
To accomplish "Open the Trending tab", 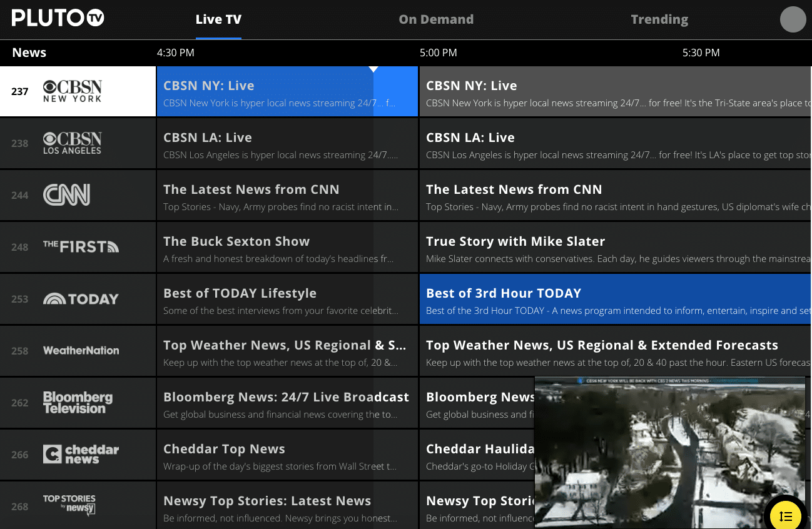I will (659, 19).
